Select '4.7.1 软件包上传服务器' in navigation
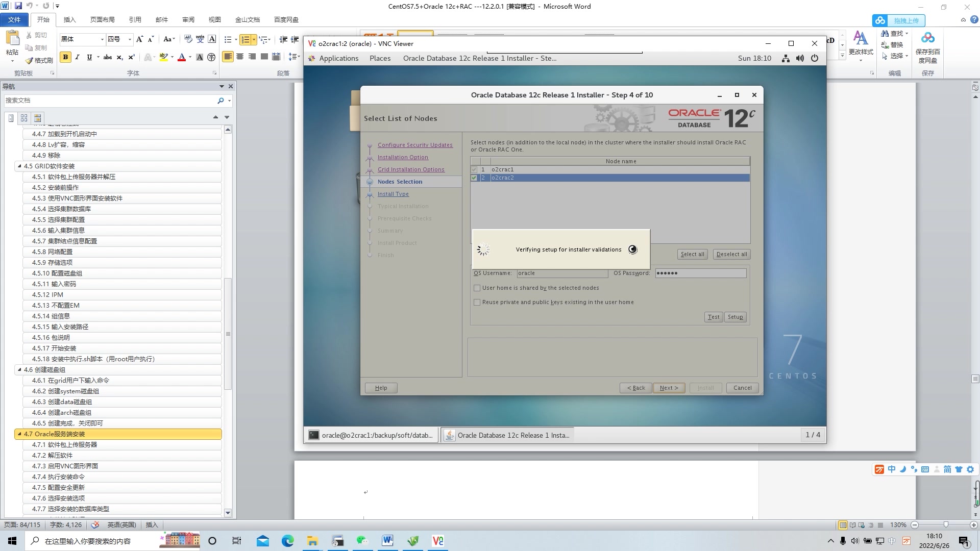The image size is (980, 551). coord(122,445)
